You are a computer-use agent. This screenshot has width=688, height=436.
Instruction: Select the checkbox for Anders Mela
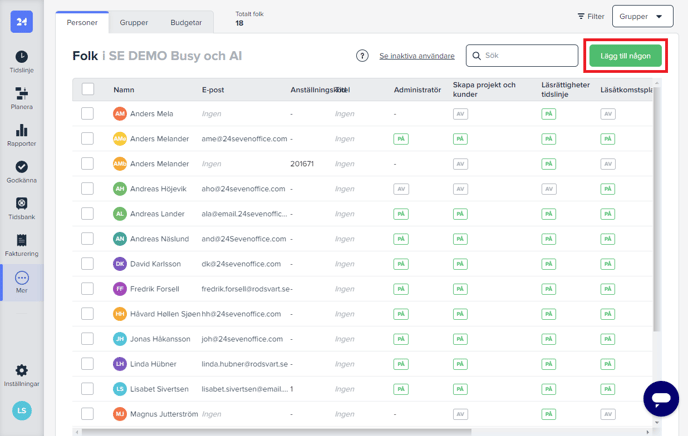click(x=87, y=114)
